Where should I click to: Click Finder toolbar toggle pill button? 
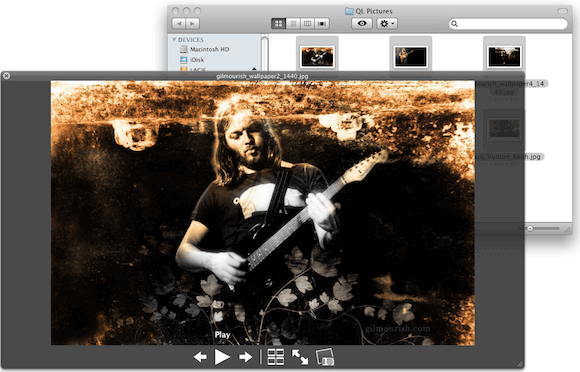(x=562, y=11)
